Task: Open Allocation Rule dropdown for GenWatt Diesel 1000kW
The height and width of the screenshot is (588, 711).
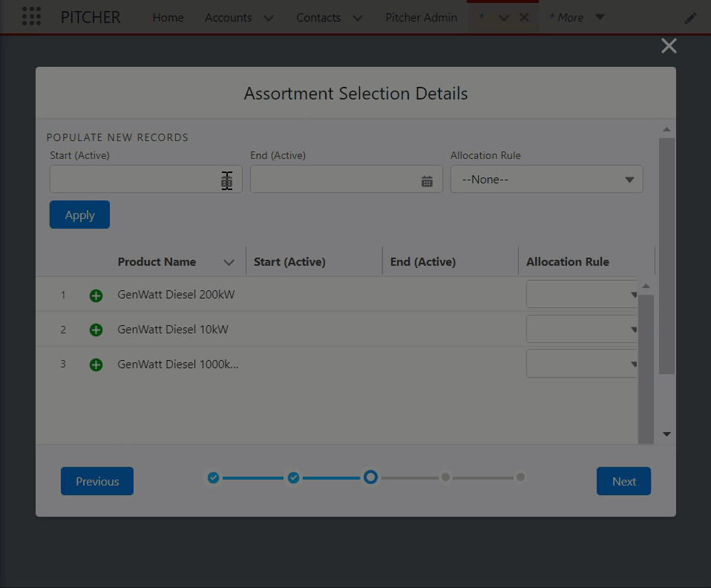Action: click(582, 365)
